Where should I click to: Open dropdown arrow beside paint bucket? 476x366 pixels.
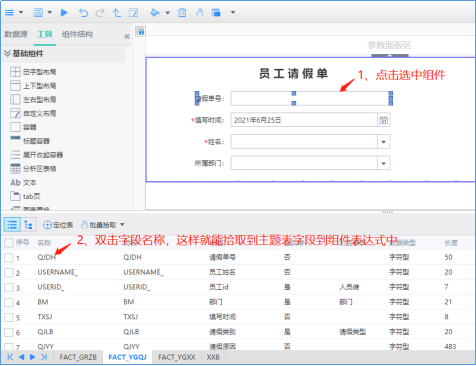pos(167,13)
